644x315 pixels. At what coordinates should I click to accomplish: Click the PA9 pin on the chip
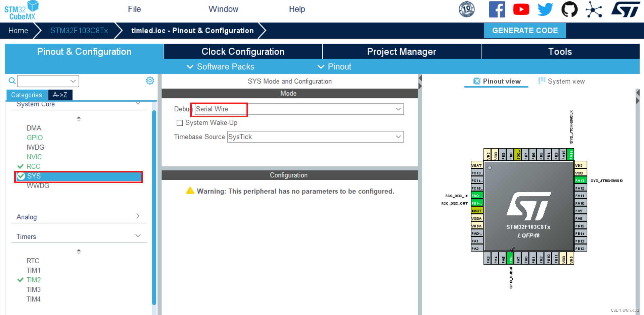coord(580,211)
